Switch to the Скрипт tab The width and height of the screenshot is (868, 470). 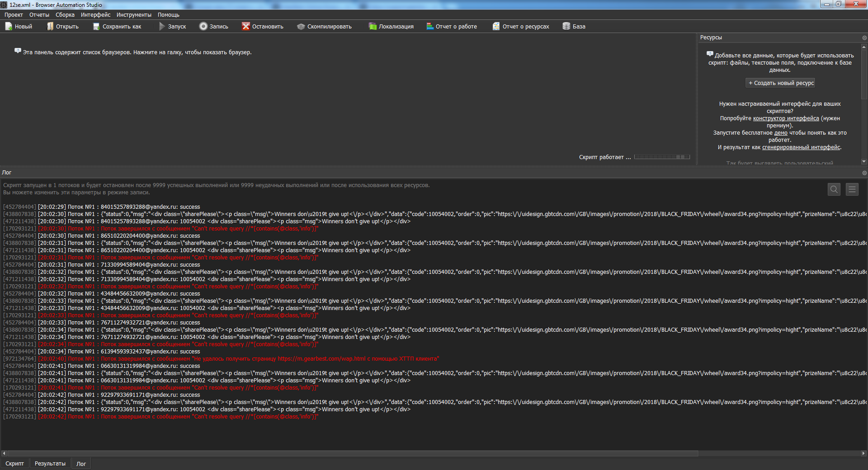pyautogui.click(x=14, y=464)
